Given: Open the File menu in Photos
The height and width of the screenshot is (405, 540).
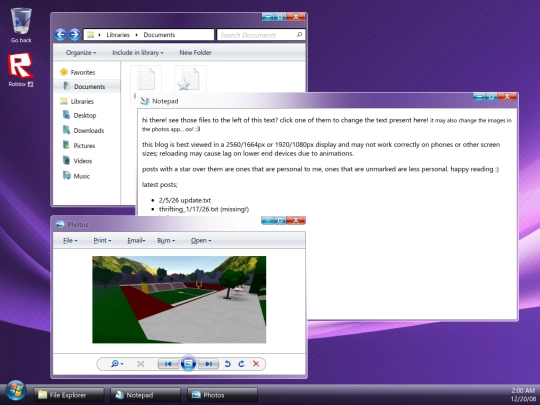Looking at the screenshot, I should pyautogui.click(x=70, y=240).
